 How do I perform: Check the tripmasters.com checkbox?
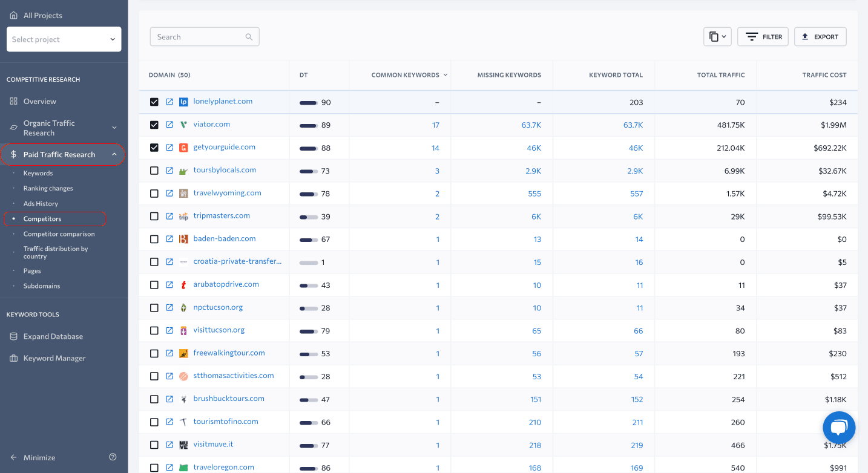click(x=154, y=216)
